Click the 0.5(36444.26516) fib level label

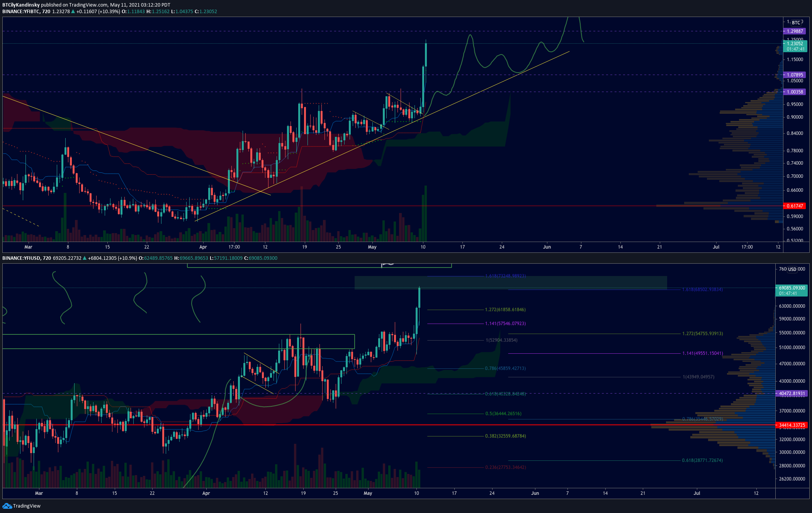[x=503, y=414]
